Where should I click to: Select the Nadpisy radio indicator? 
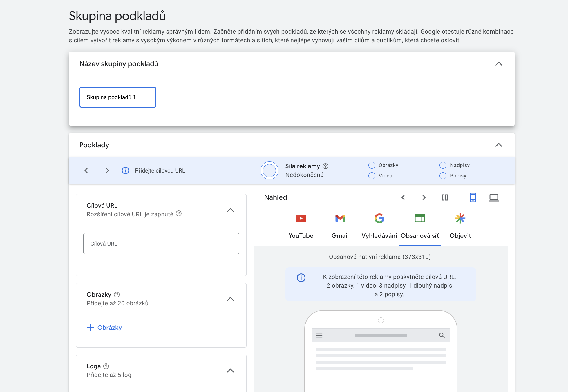point(443,165)
